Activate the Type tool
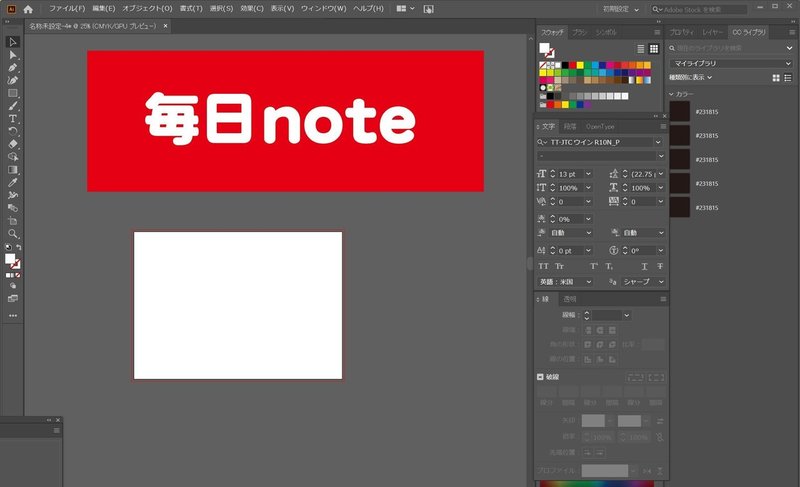The width and height of the screenshot is (800, 487). click(x=13, y=119)
